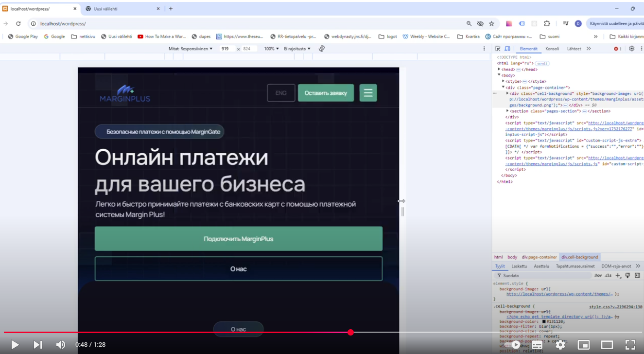Click Käynnistä uudelleen ja päivitä button
The width and height of the screenshot is (644, 354).
(x=615, y=23)
